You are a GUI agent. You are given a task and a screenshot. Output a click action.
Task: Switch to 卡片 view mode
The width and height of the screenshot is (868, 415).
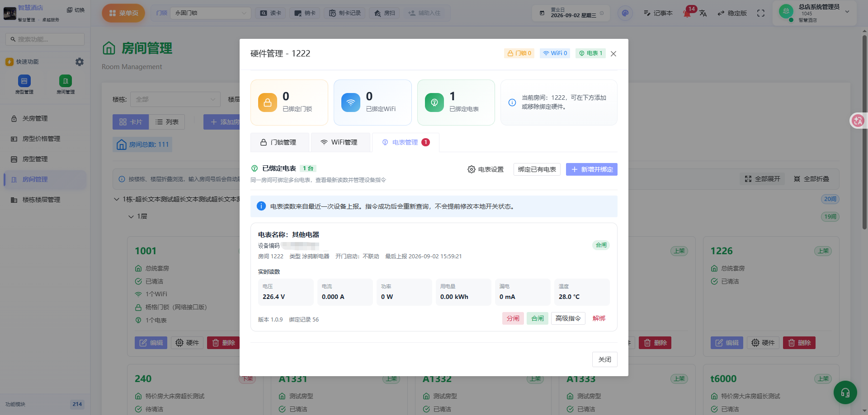point(131,122)
